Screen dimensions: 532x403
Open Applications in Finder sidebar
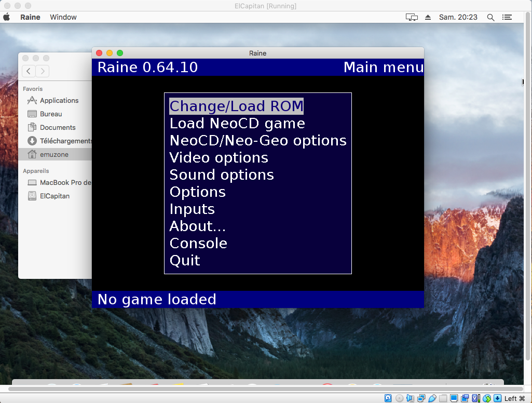[x=59, y=101]
